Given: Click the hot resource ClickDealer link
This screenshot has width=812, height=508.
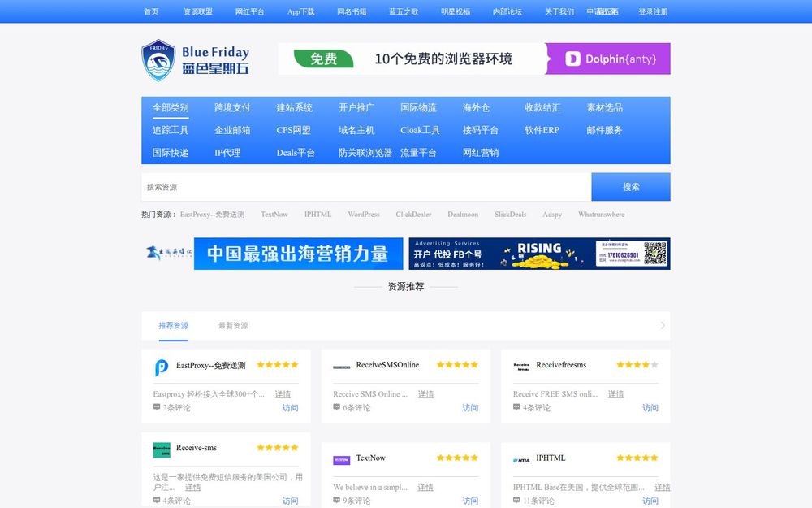Looking at the screenshot, I should tap(413, 214).
